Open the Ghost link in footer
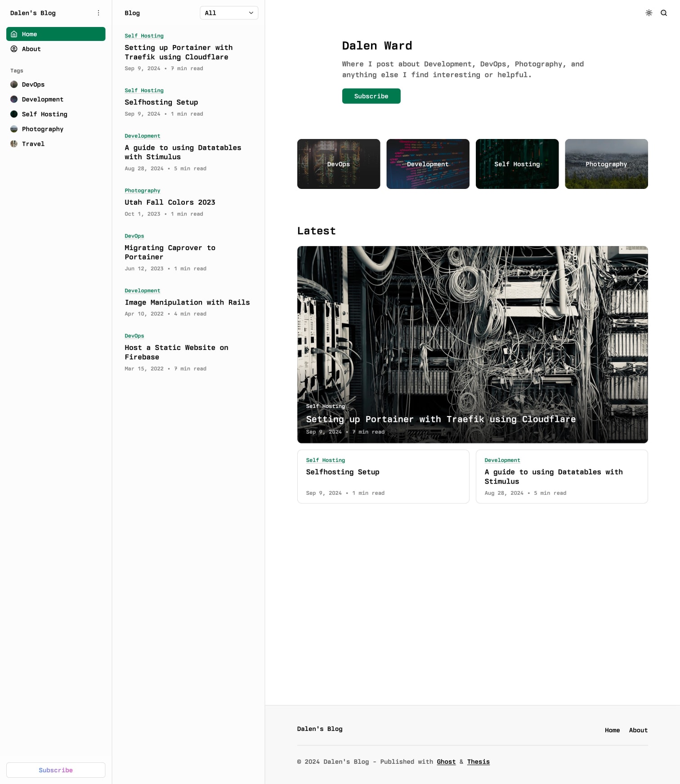This screenshot has width=680, height=784. coord(446,762)
